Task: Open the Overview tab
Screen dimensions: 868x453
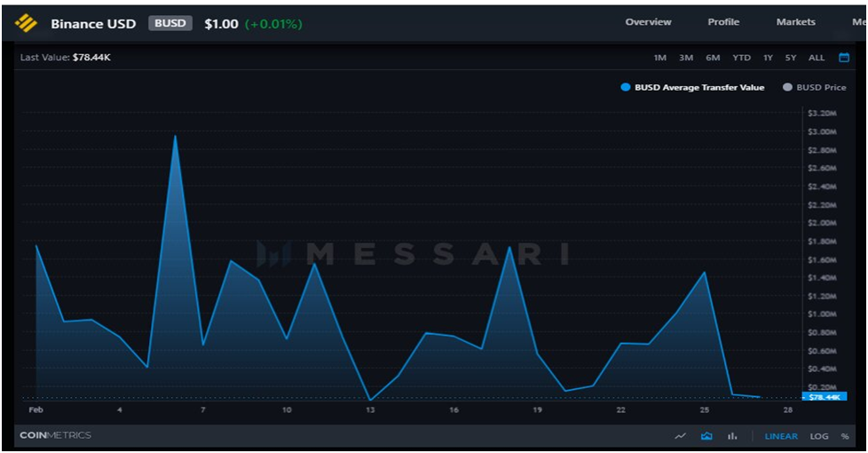Action: (x=648, y=22)
